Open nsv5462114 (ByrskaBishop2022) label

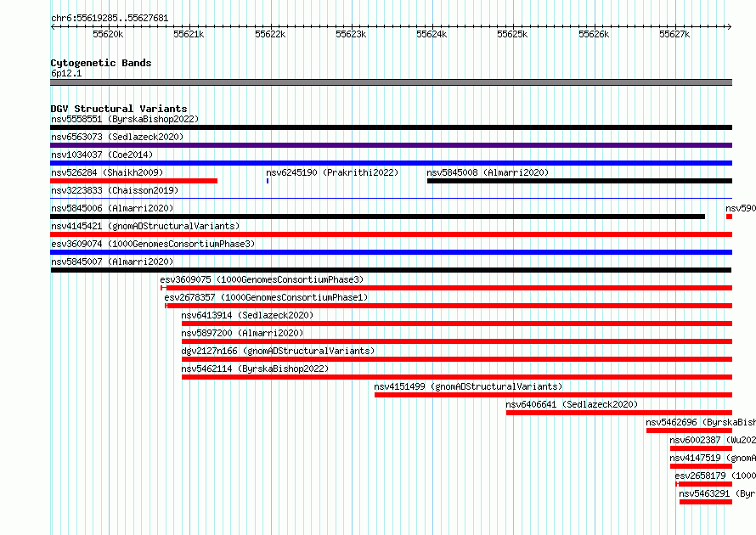point(255,369)
